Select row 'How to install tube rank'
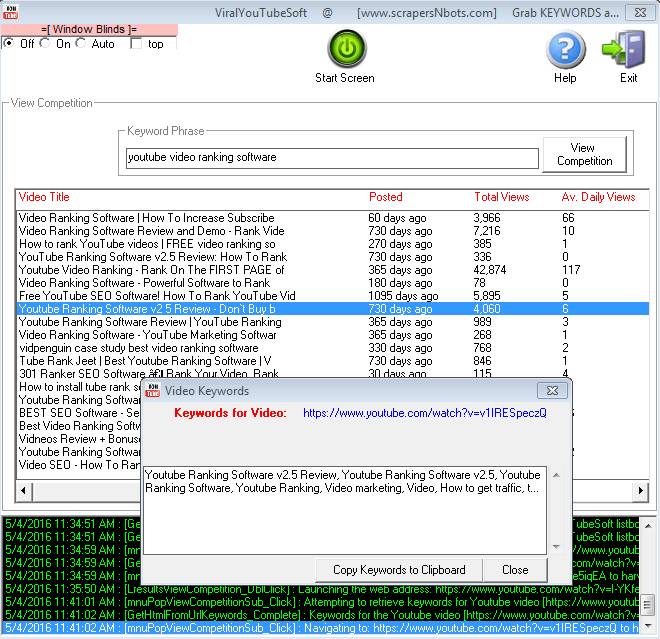The image size is (660, 639). pos(79,387)
